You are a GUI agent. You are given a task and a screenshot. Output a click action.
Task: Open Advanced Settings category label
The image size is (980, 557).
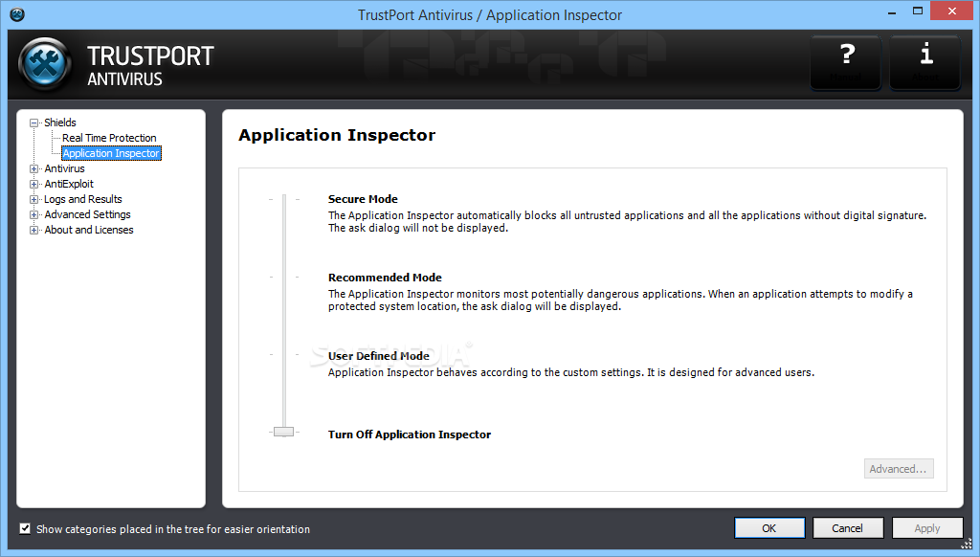(x=87, y=214)
